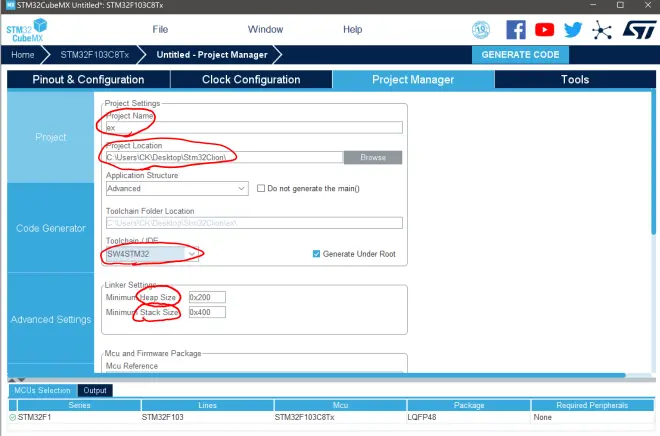The height and width of the screenshot is (436, 660).
Task: Click the ST community network icon
Action: [x=601, y=30]
